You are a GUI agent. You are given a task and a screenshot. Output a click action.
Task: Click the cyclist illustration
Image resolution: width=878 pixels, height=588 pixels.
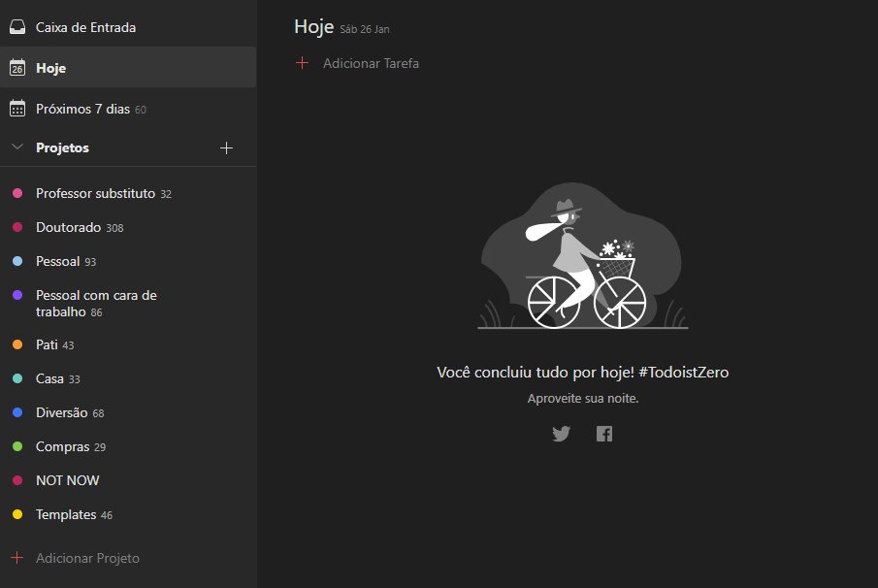[x=582, y=256]
